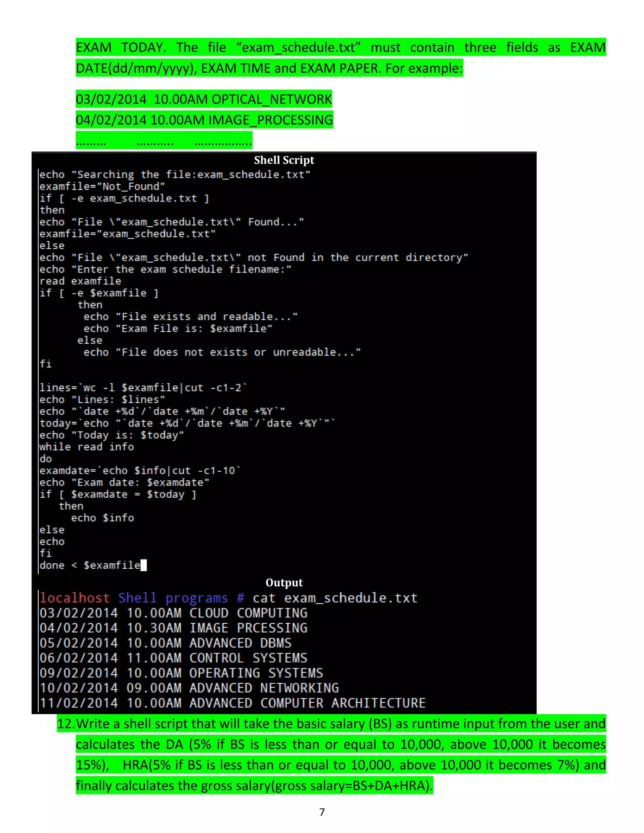644x833 pixels.
Task: Click the 'Output' heading above terminal
Action: coord(284,582)
